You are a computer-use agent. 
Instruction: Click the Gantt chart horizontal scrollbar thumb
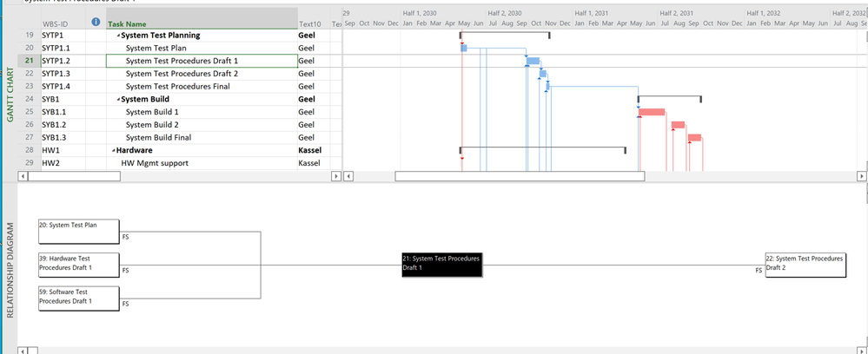coord(520,176)
